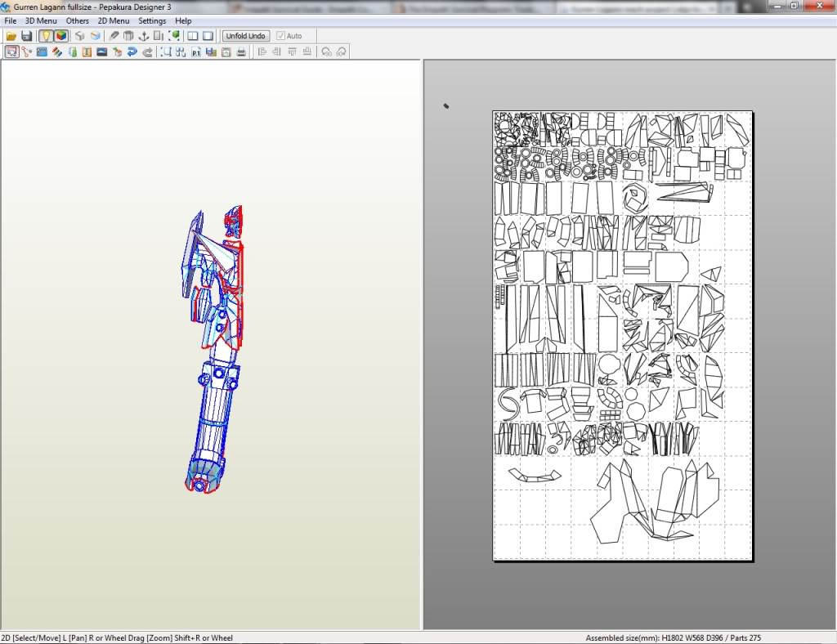
Task: Choose the join/disjoin edges tool
Action: (27, 51)
